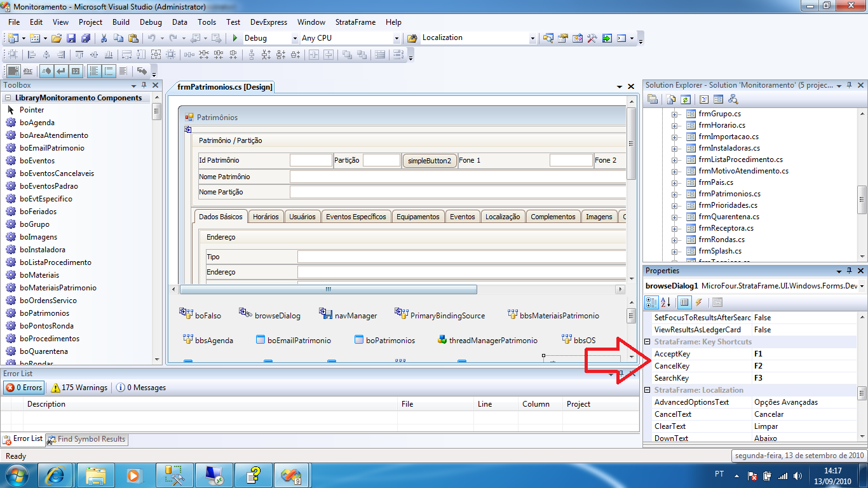
Task: Click the Start Debugging play icon
Action: [235, 38]
